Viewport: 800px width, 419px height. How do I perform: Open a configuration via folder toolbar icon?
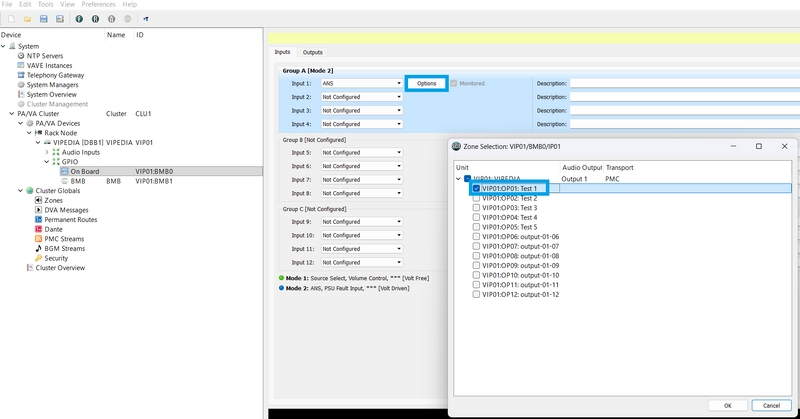tap(28, 19)
